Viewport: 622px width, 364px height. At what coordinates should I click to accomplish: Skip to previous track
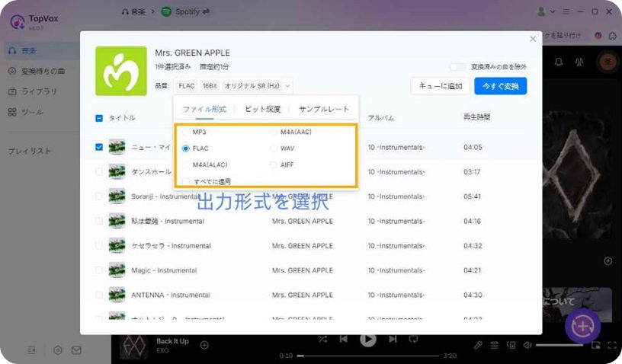(344, 339)
